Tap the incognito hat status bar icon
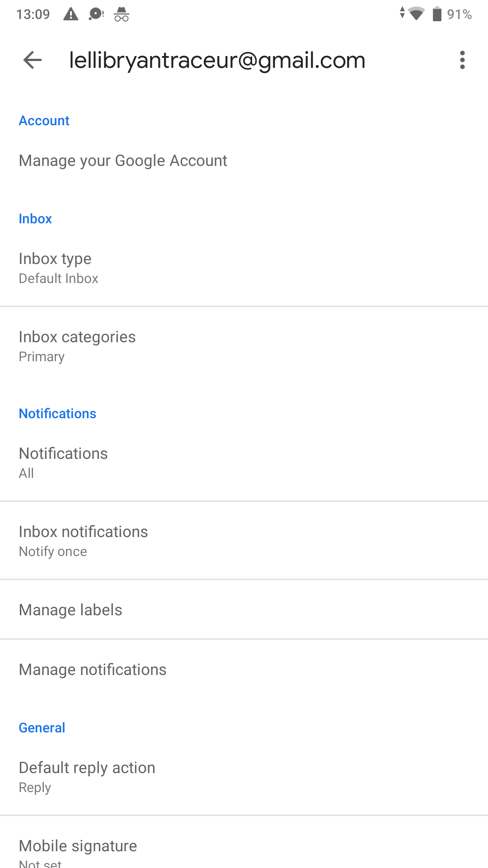Image resolution: width=488 pixels, height=868 pixels. (x=122, y=14)
